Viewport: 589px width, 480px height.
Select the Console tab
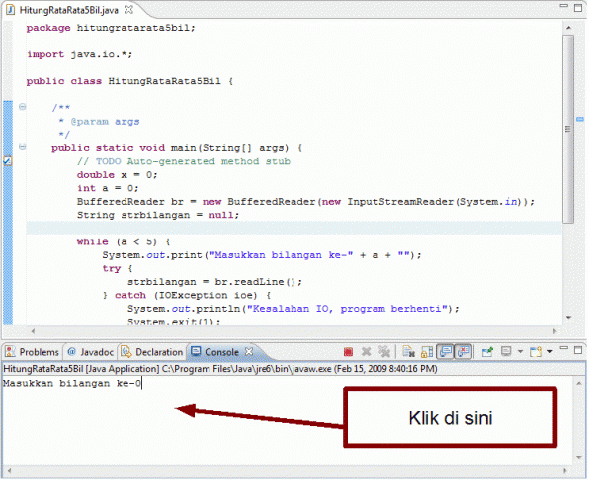(222, 352)
